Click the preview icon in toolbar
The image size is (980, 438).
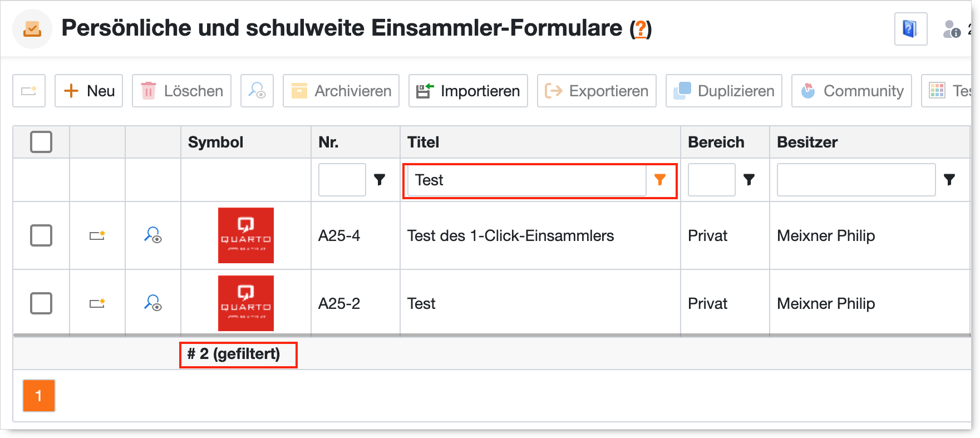click(x=257, y=91)
